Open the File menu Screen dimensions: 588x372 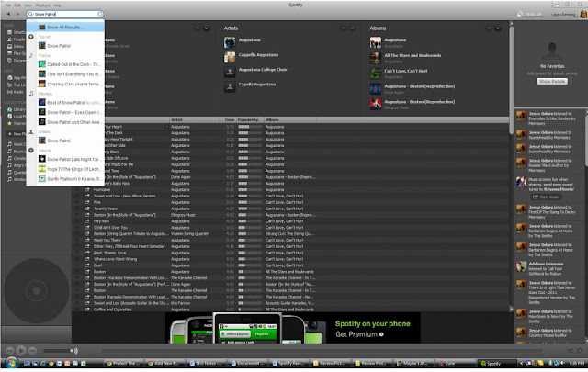click(x=8, y=6)
